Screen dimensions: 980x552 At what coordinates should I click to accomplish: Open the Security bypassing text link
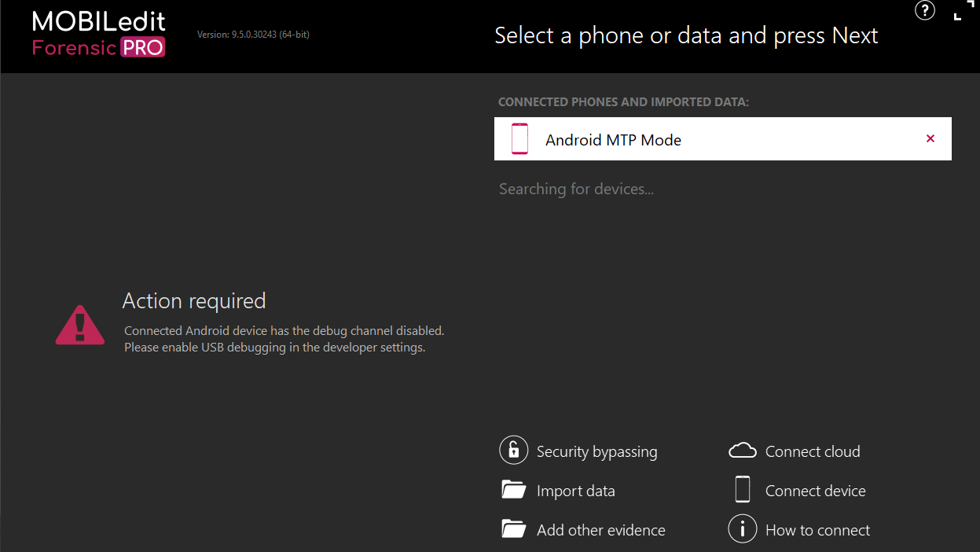point(597,451)
